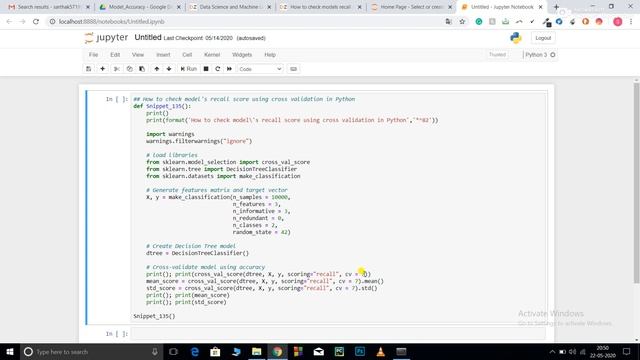Click the line 'dtree = DecisionTreeClassifier()'
The width and height of the screenshot is (640, 360).
(x=198, y=253)
